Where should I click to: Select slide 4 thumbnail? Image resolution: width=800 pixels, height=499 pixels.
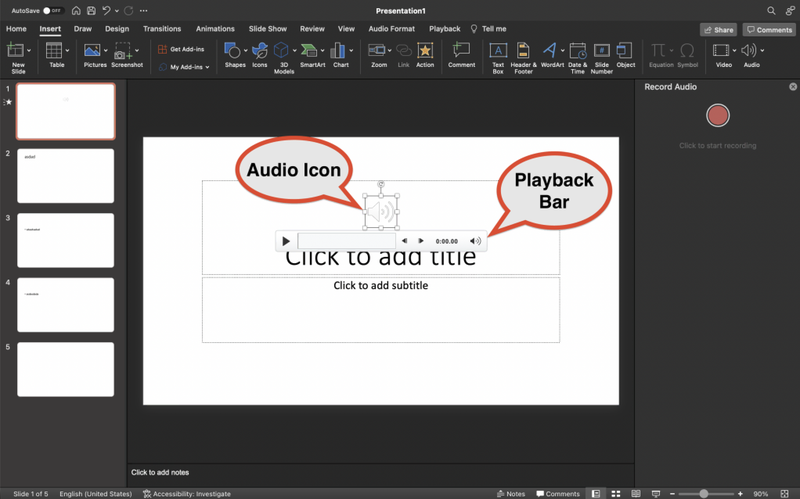pos(66,305)
